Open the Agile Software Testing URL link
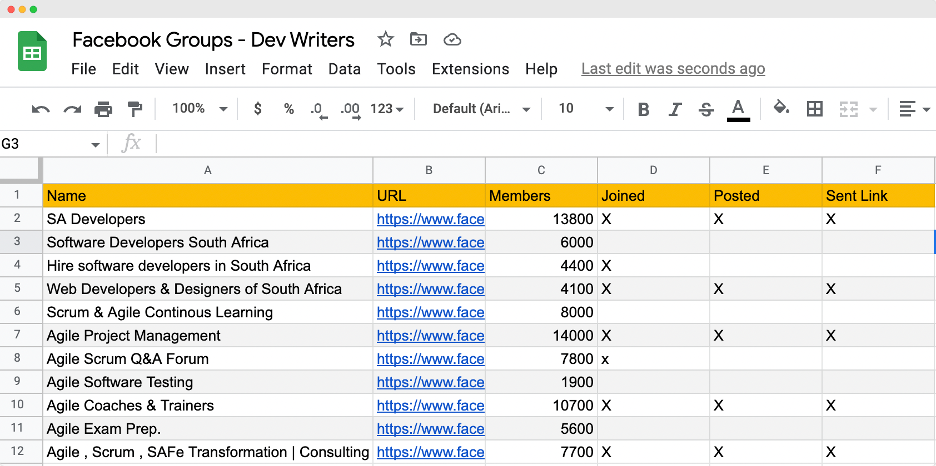 [x=430, y=382]
